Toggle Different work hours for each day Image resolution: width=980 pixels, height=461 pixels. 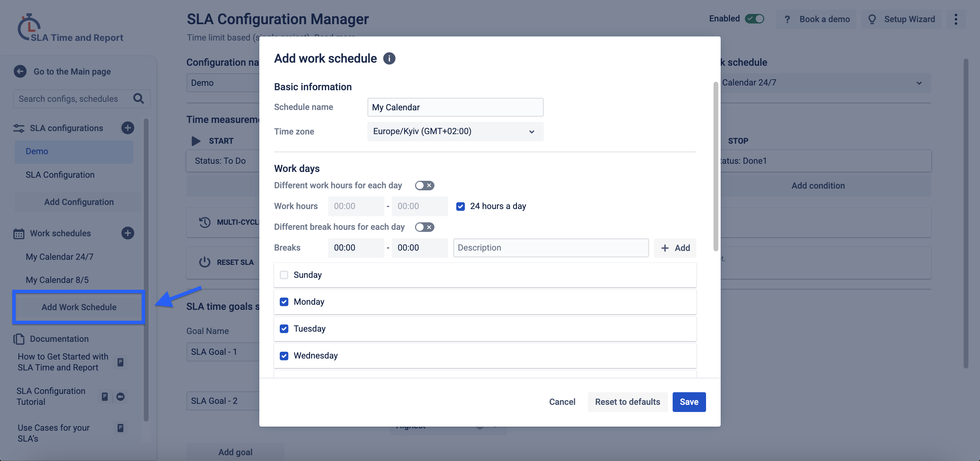(424, 186)
